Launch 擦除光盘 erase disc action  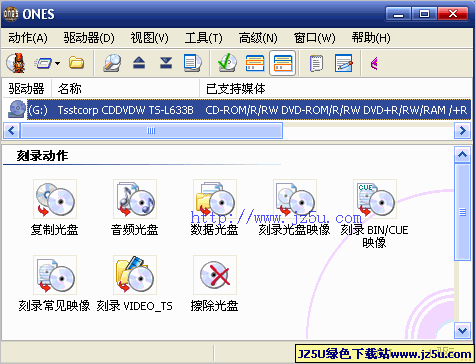(215, 284)
